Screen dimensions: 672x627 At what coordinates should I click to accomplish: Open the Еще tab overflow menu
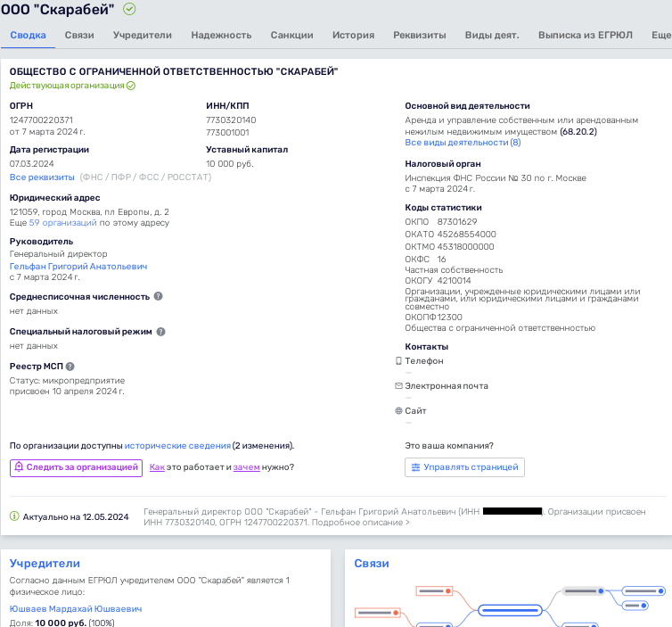pyautogui.click(x=660, y=35)
